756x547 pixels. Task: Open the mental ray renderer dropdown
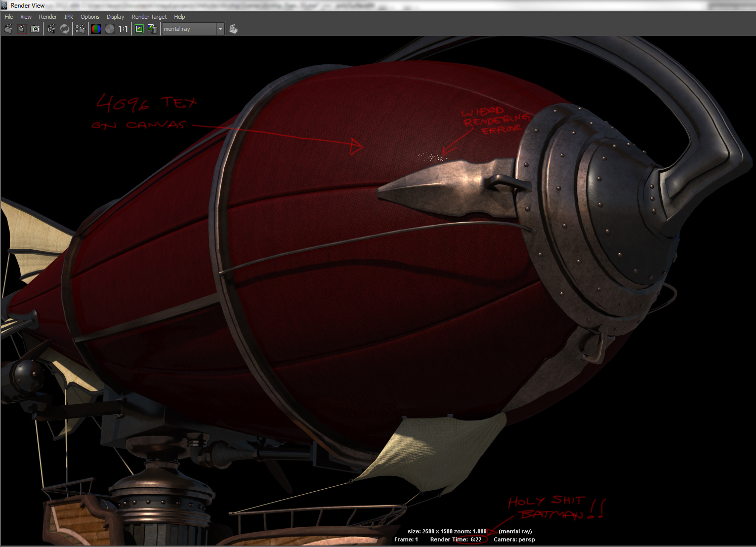coord(193,29)
